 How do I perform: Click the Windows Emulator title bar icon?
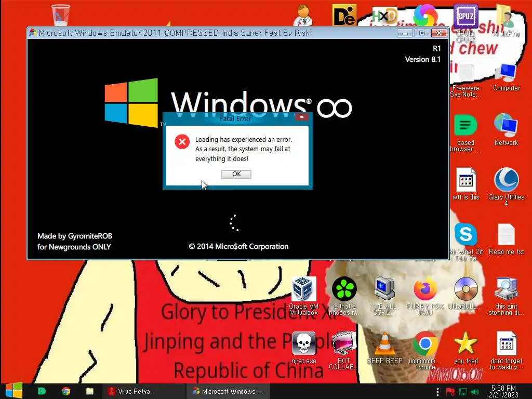tap(33, 33)
